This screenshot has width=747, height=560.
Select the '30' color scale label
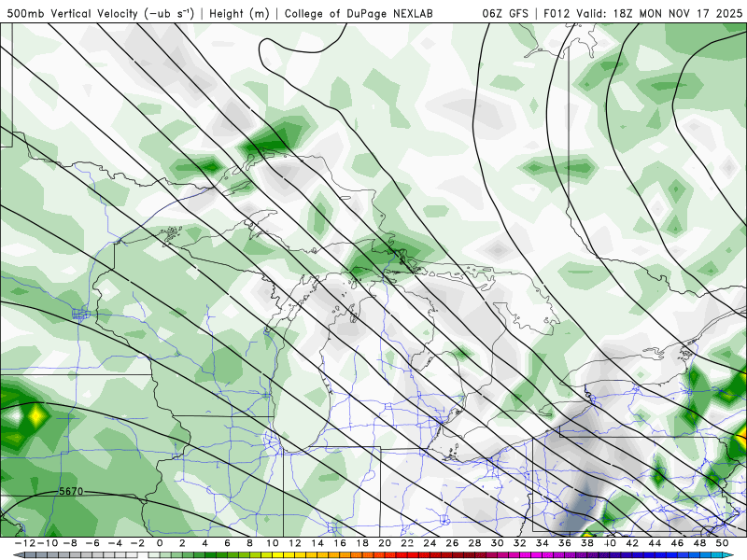tap(497, 543)
